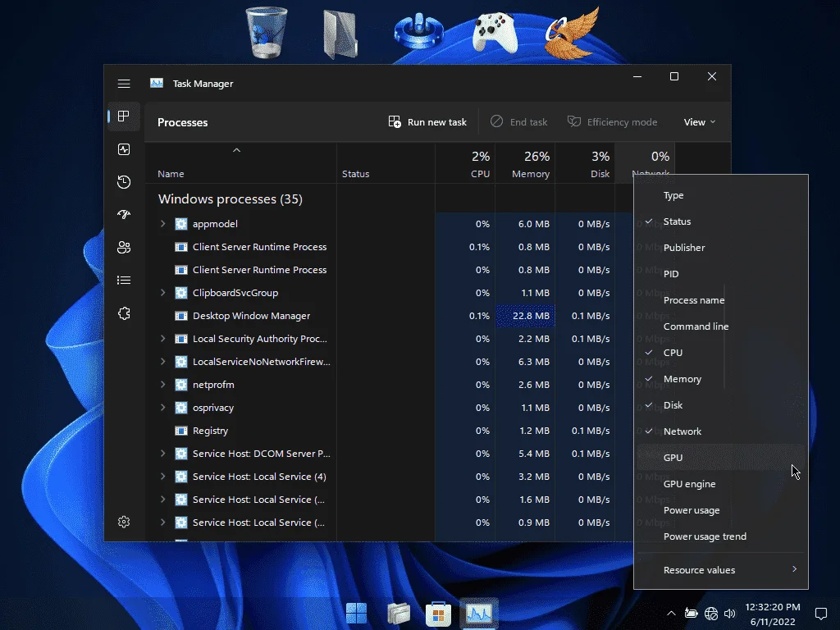
Task: Expand the appmodel process group
Action: (x=163, y=224)
